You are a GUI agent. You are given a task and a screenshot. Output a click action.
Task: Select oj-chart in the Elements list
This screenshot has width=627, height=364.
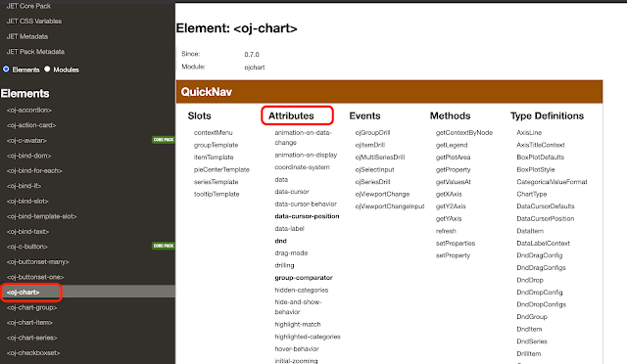coord(24,292)
